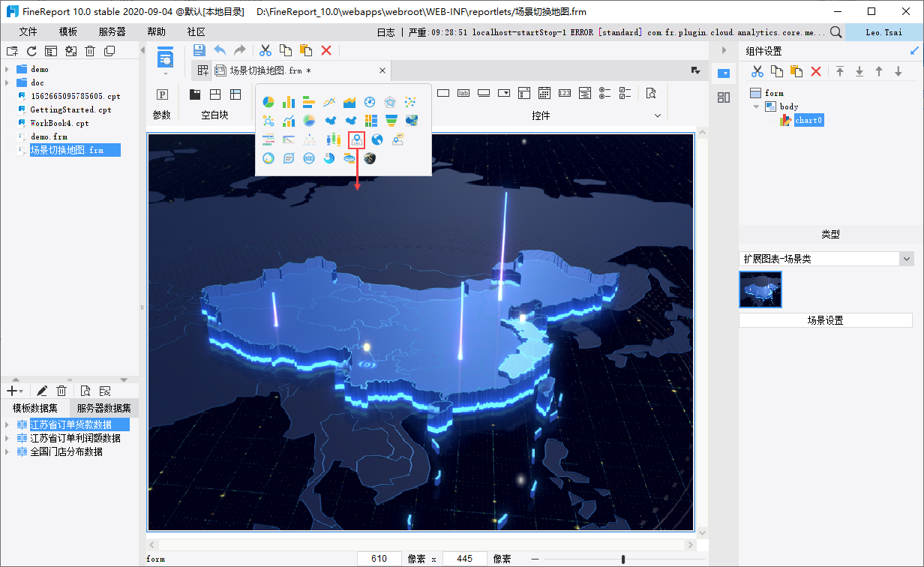Viewport: 924px width, 567px height.
Task: Click the 场景设置 button
Action: pyautogui.click(x=825, y=320)
